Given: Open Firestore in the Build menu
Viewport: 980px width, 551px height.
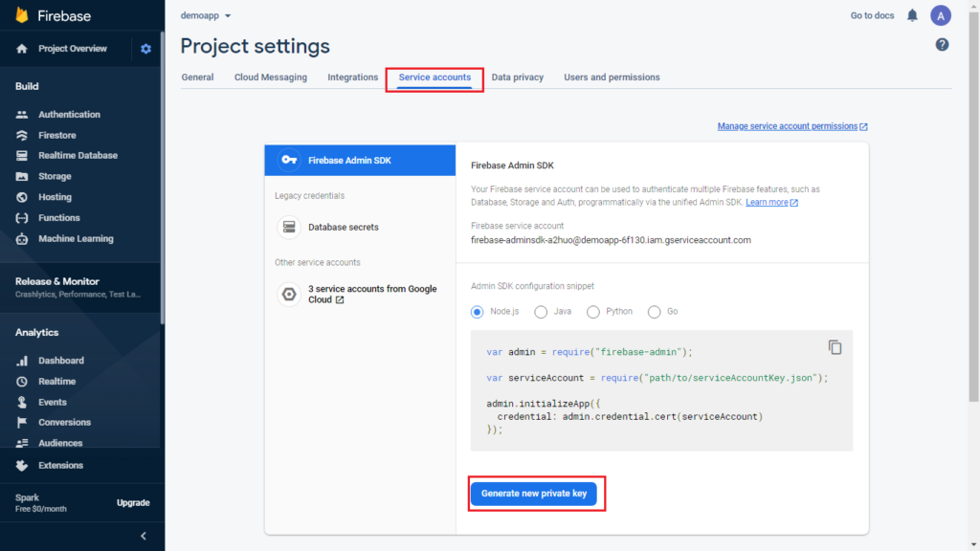Looking at the screenshot, I should [x=56, y=135].
